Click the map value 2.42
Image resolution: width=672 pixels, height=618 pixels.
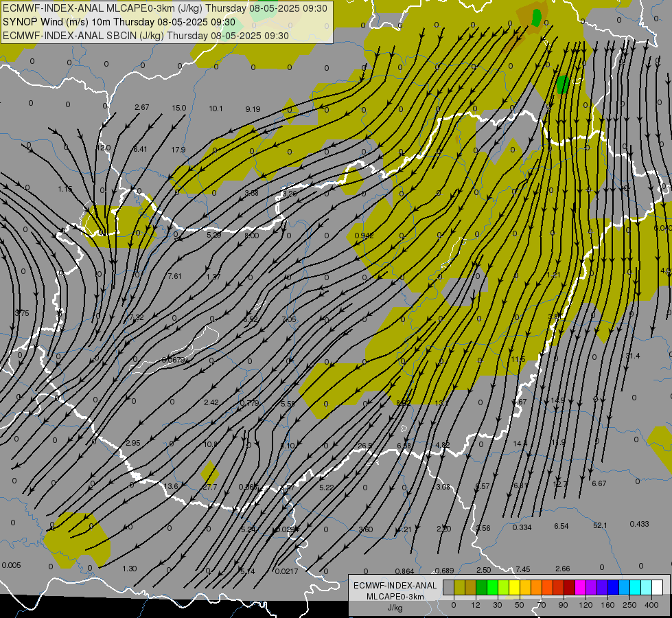point(211,402)
